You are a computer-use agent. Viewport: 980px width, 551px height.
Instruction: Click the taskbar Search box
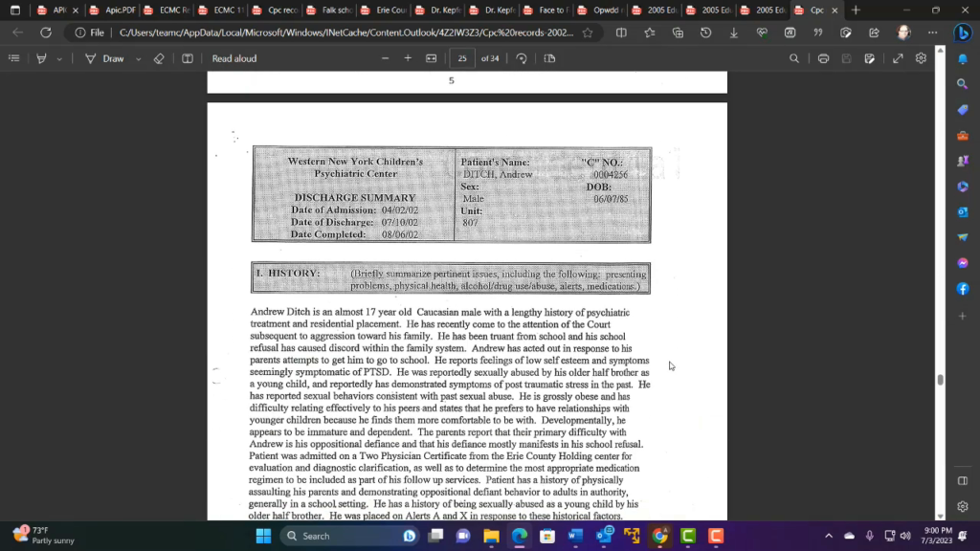click(x=348, y=536)
